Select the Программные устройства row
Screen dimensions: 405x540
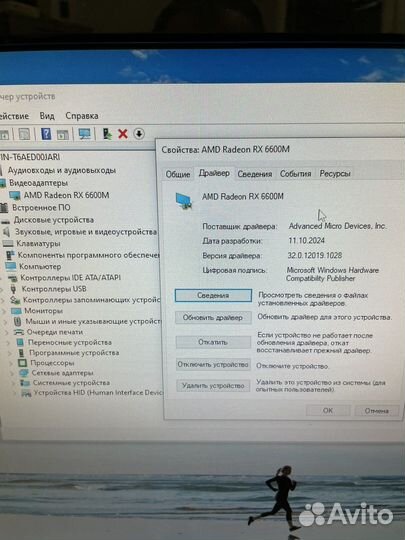tap(74, 353)
